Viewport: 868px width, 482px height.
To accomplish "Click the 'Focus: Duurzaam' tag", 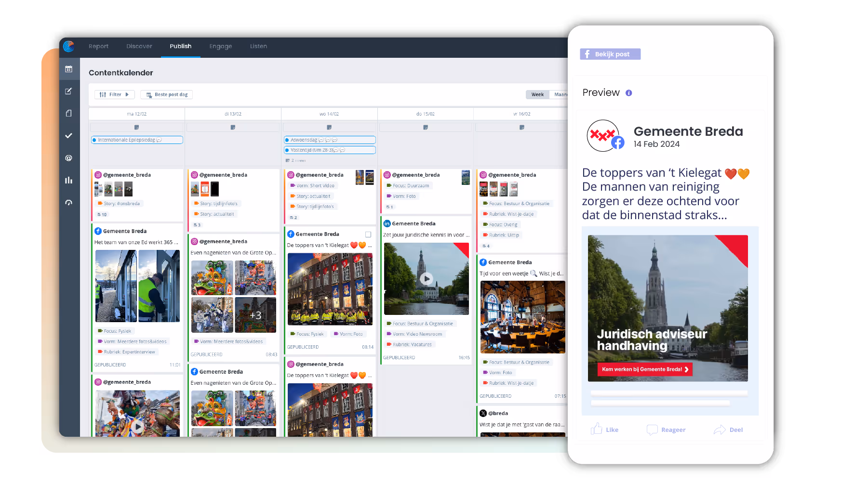I will pos(408,186).
